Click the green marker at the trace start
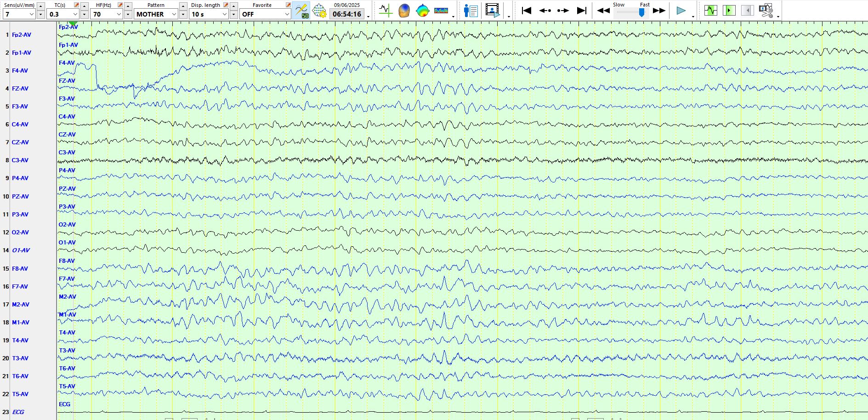Image resolution: width=868 pixels, height=420 pixels. coord(73,23)
